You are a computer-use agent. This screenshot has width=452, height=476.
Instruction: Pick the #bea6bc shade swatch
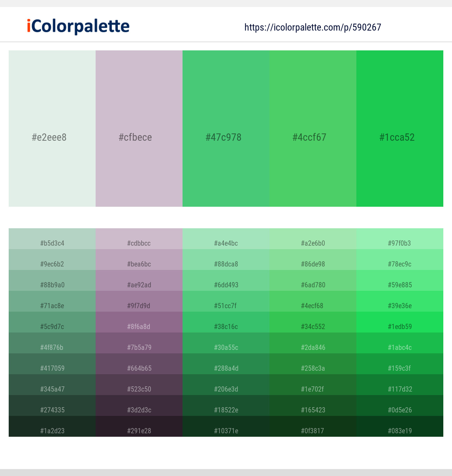click(x=139, y=260)
